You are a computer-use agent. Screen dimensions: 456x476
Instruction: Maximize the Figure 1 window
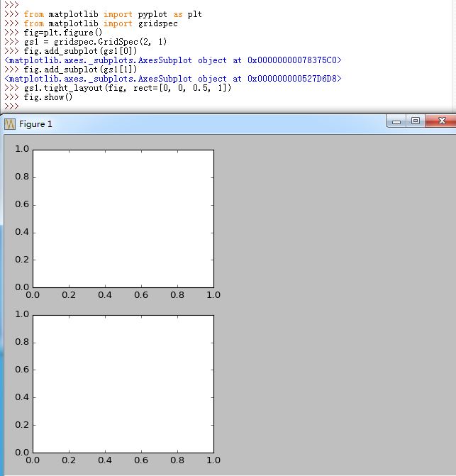click(416, 121)
